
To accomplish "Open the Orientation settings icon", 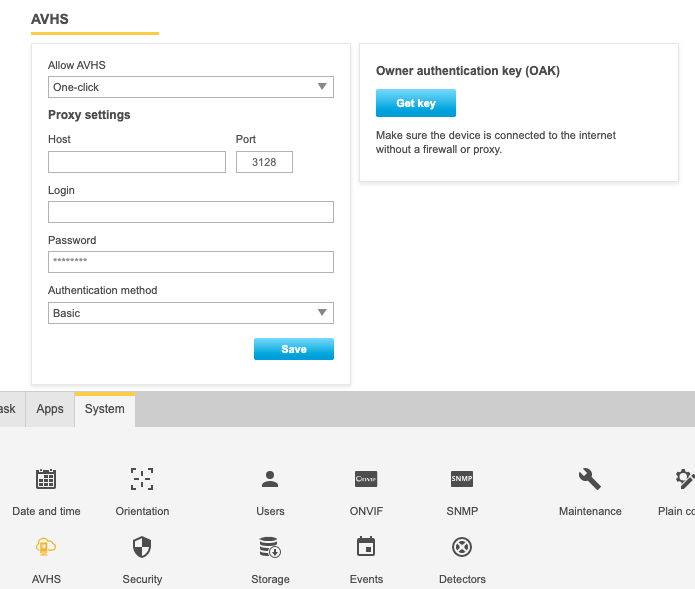I will (142, 479).
